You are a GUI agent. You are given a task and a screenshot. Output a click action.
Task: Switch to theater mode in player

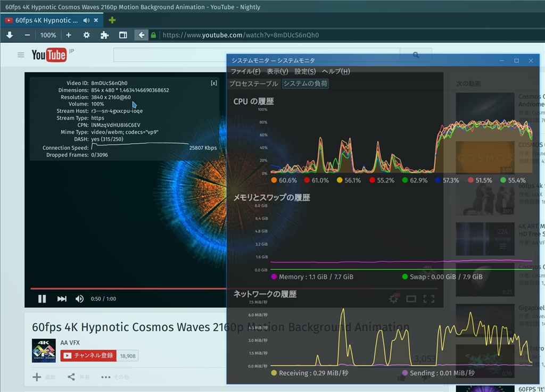[411, 298]
